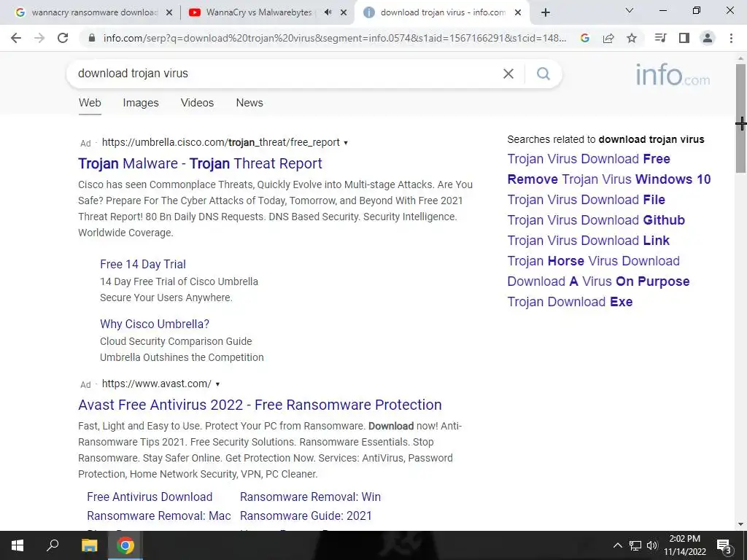Image resolution: width=747 pixels, height=560 pixels.
Task: Mute the WannaCry vs Malwarebytes tab audio
Action: pos(328,12)
